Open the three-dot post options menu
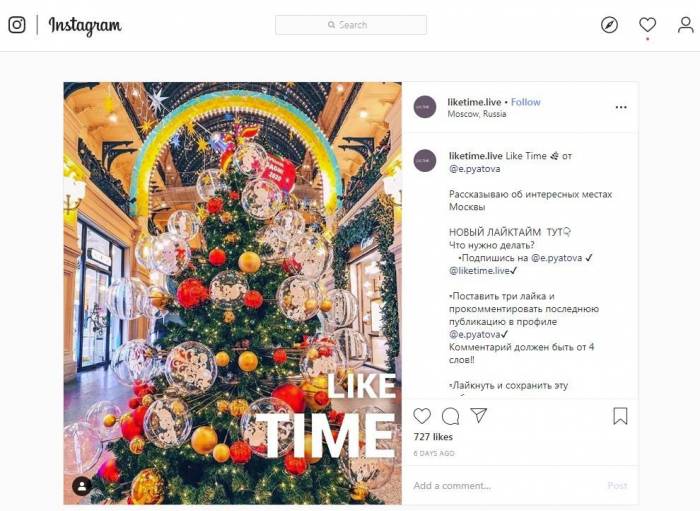 [621, 107]
